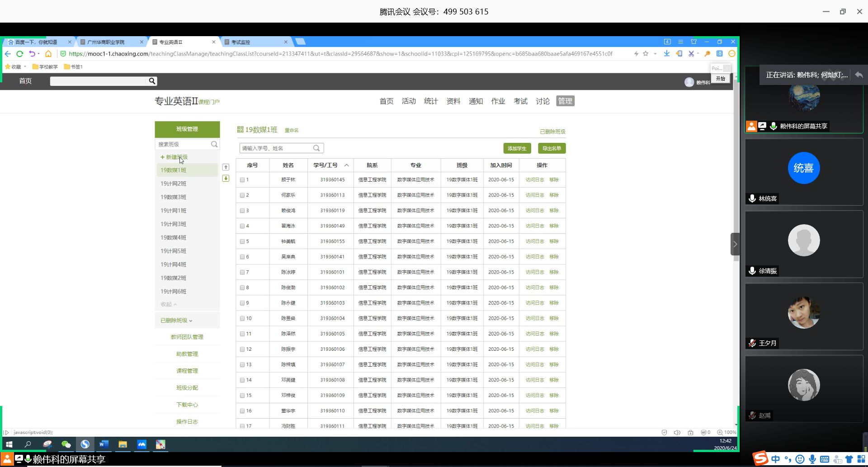Select checkbox for student row 5
This screenshot has height=467, width=868.
click(242, 241)
